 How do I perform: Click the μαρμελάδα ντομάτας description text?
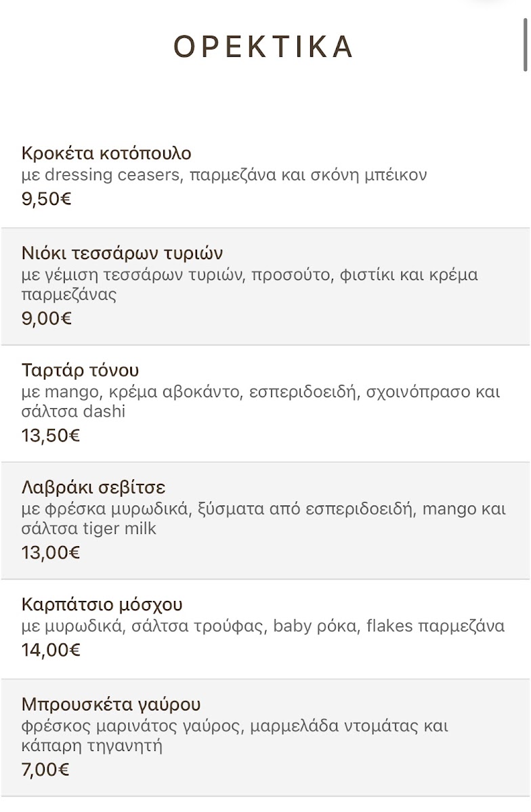(x=235, y=736)
